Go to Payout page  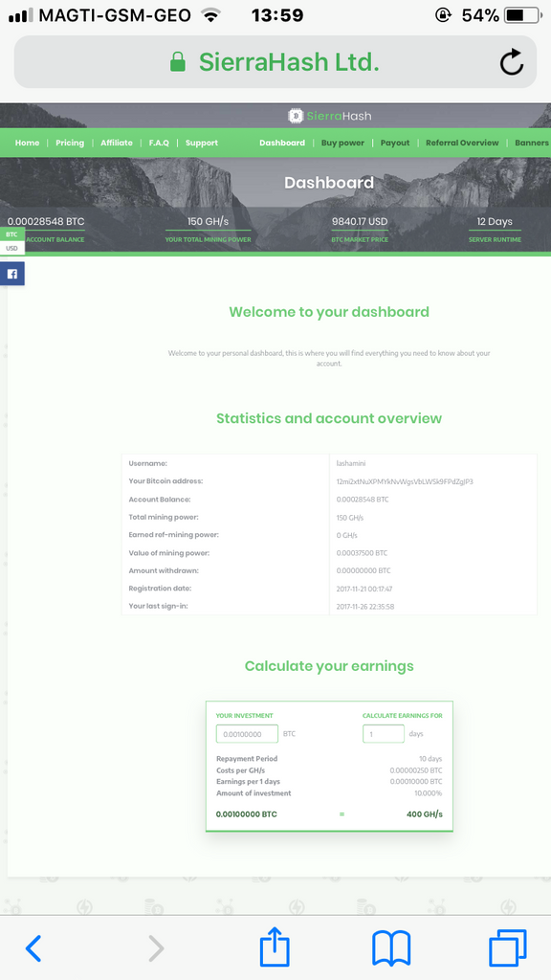click(x=395, y=143)
